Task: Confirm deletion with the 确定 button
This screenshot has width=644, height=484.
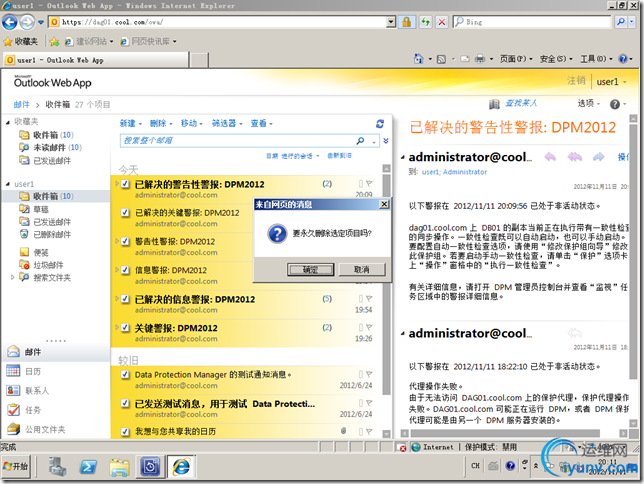Action: tap(310, 270)
